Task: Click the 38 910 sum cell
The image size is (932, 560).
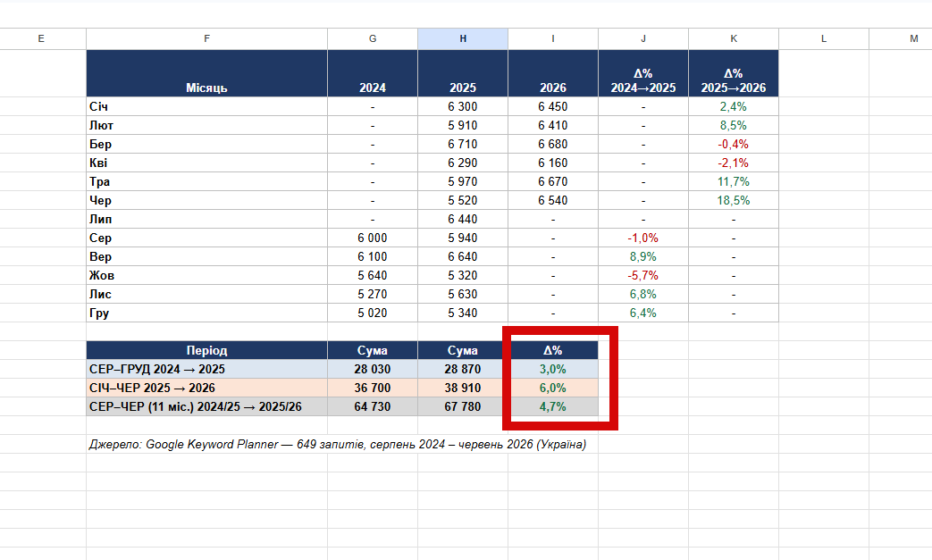Action: click(x=463, y=388)
